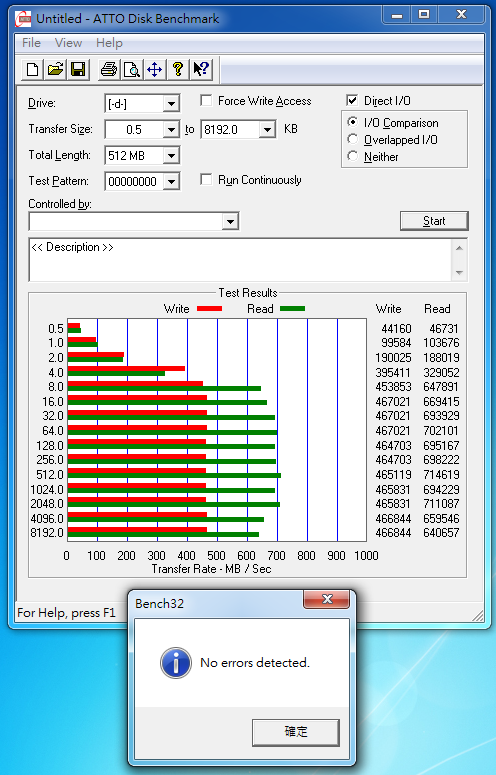This screenshot has width=496, height=775.
Task: Expand the Transfer Size start dropdown
Action: (171, 129)
